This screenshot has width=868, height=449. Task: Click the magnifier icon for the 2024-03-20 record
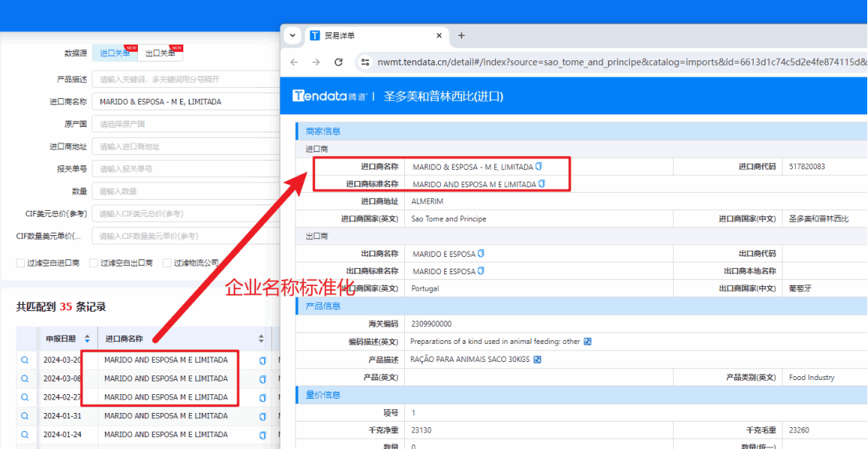pos(24,360)
